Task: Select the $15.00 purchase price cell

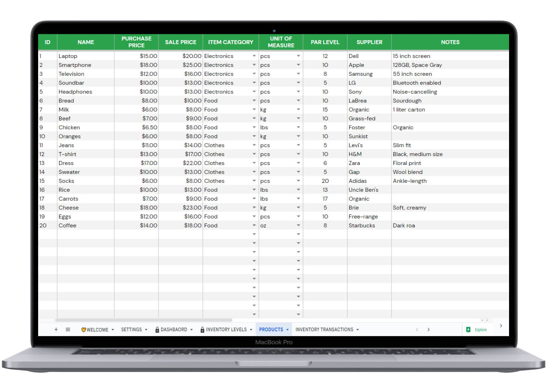Action: 136,56
